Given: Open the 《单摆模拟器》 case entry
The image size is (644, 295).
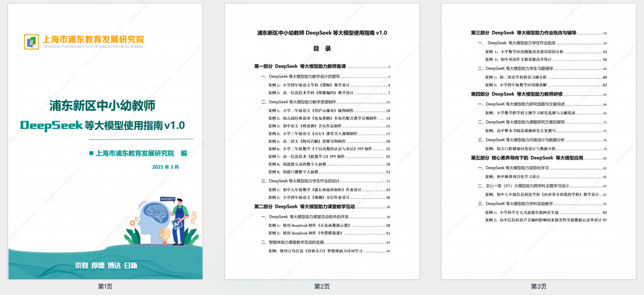Looking at the screenshot, I should [329, 233].
